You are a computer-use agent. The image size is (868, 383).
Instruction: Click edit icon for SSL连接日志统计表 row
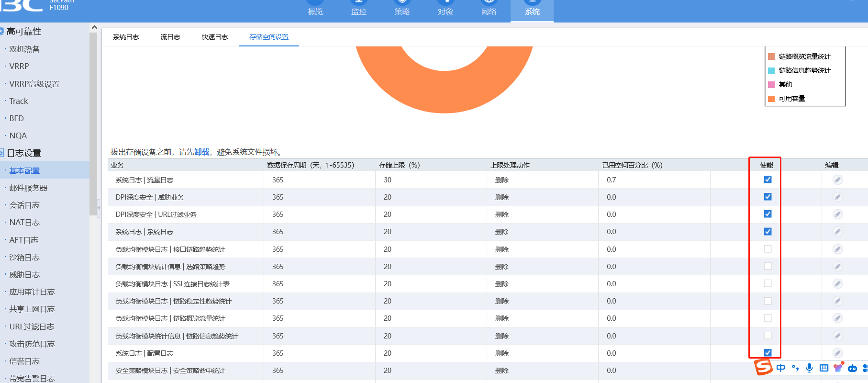(x=837, y=284)
